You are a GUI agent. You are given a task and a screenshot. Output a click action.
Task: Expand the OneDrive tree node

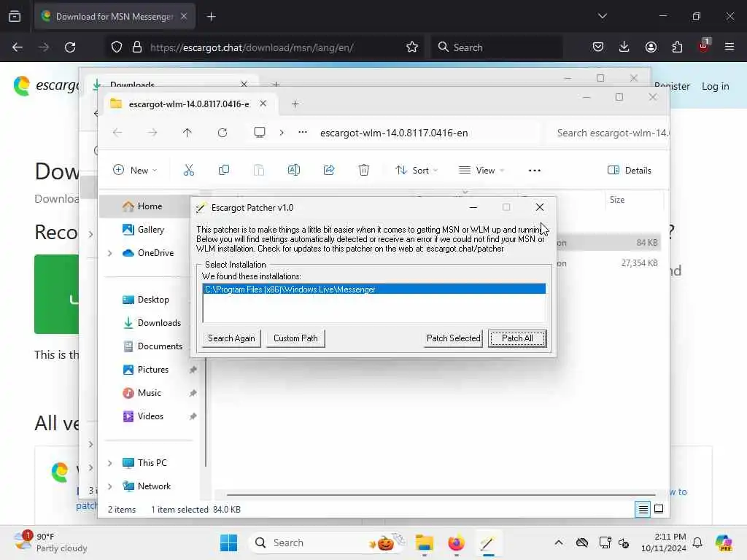point(110,253)
